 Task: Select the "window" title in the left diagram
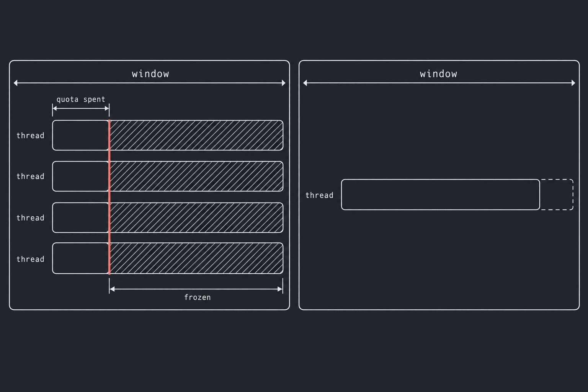click(x=150, y=74)
